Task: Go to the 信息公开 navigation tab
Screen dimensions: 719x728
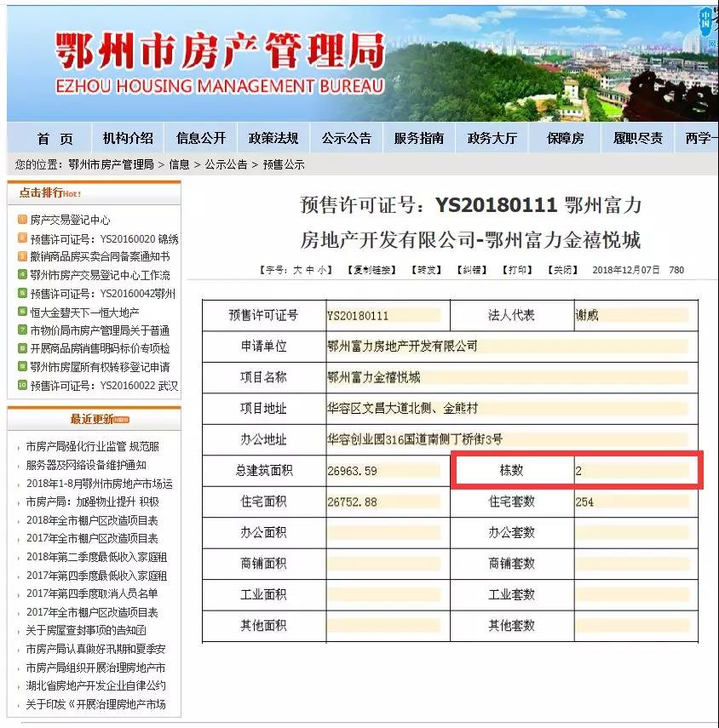Action: click(201, 139)
